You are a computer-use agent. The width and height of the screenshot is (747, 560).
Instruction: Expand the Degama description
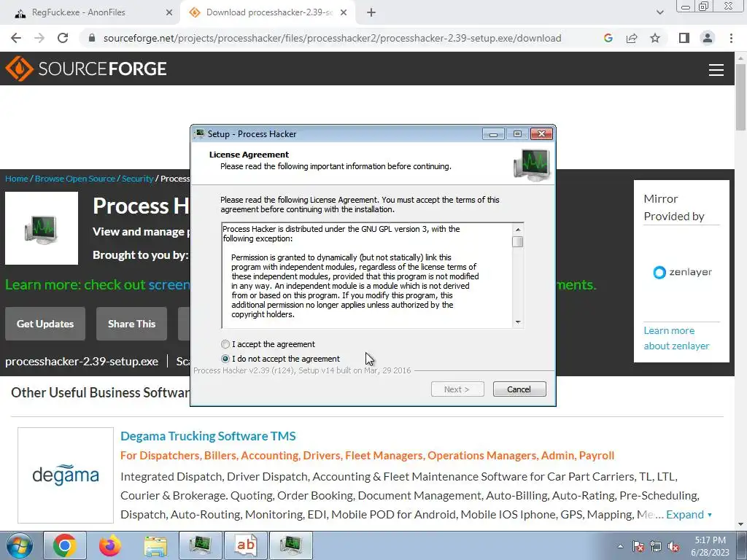click(x=689, y=514)
